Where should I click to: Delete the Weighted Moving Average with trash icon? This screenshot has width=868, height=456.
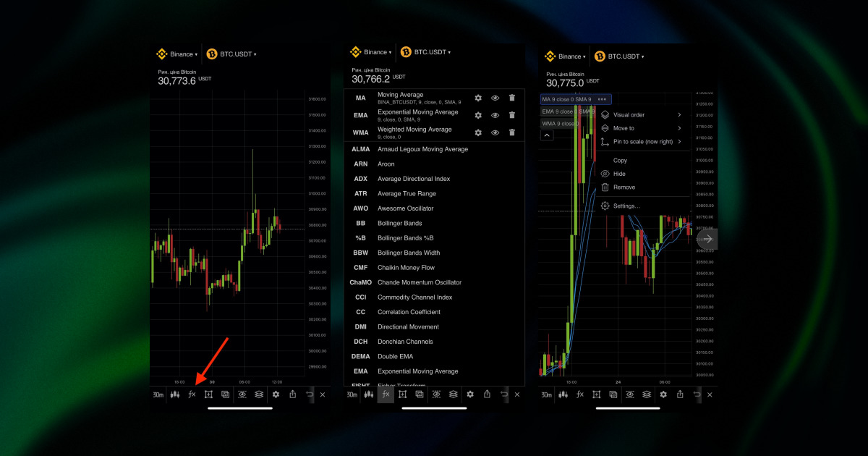[x=512, y=132]
